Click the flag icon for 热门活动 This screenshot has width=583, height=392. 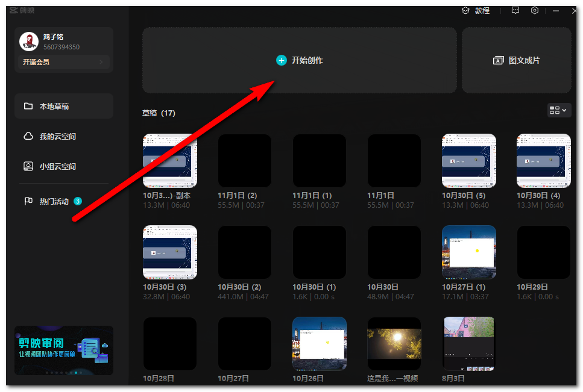28,201
